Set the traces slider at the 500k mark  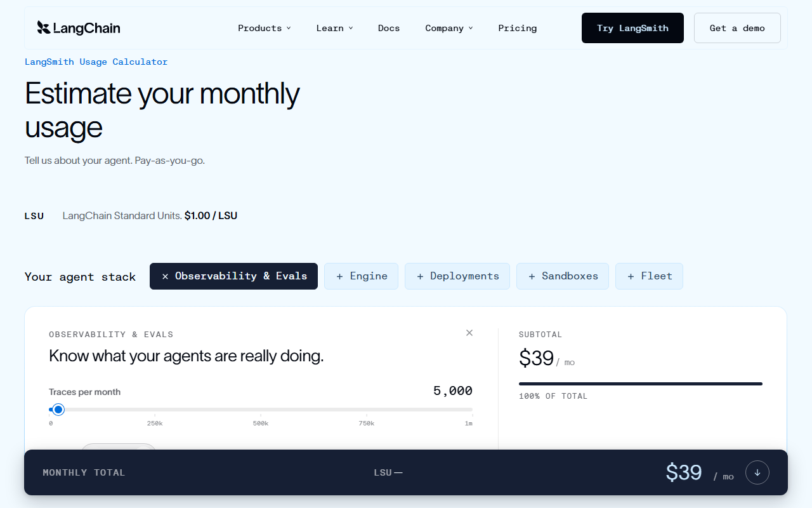coord(261,410)
